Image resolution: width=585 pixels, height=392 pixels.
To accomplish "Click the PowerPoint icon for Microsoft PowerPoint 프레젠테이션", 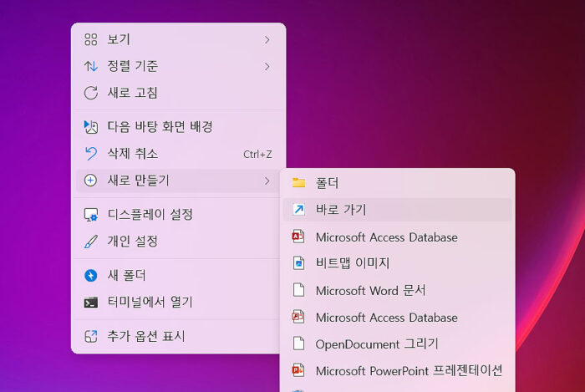I will point(298,370).
